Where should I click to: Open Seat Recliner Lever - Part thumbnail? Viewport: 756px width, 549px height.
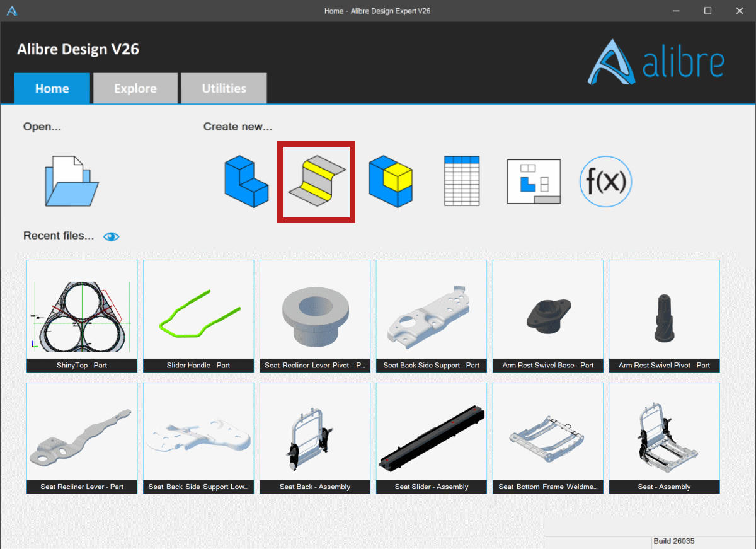(82, 438)
